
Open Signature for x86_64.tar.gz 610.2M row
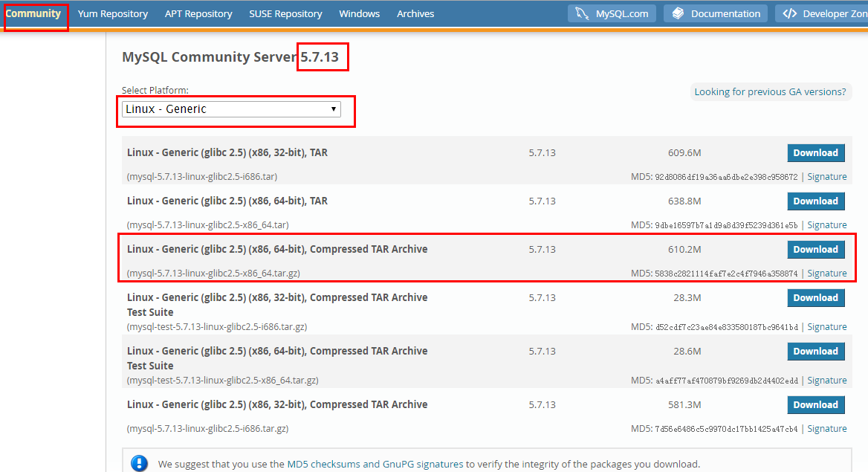(827, 273)
